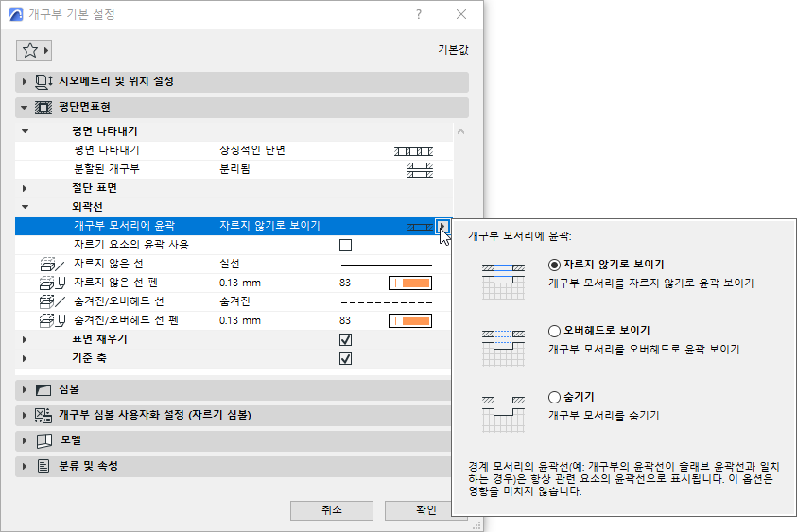Image resolution: width=797 pixels, height=532 pixels.
Task: Click the 실선 line type value
Action: tap(230, 265)
